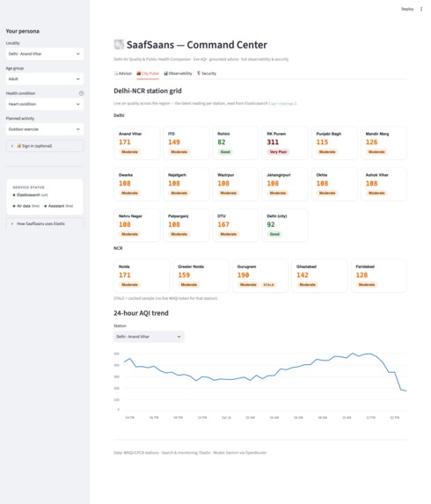Click the Mandir Marg AQI value 126
This screenshot has height=504, width=431.
point(371,142)
